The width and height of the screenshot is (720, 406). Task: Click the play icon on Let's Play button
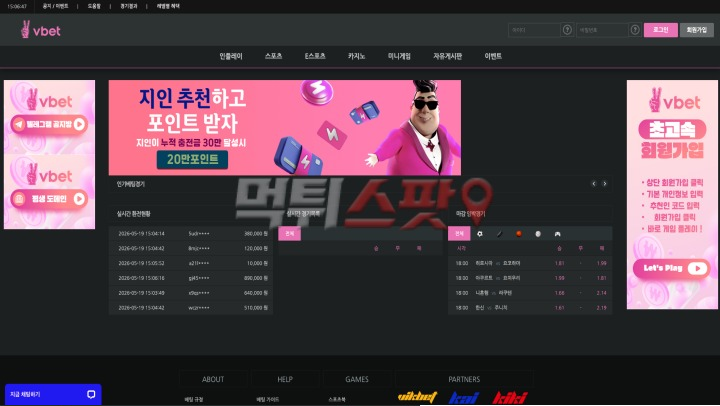[697, 268]
